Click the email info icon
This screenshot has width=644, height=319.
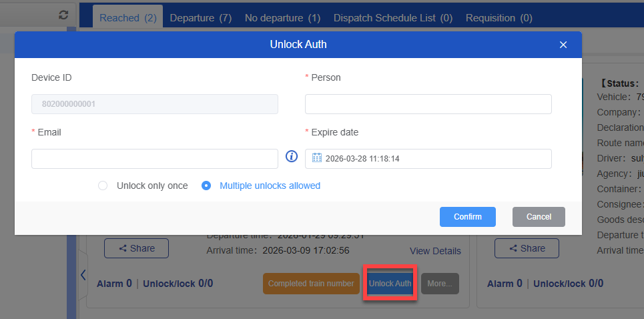coord(292,156)
